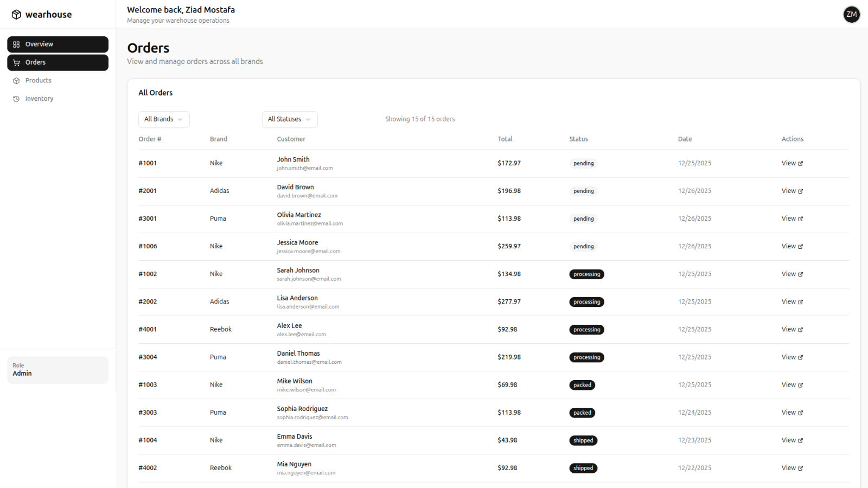The width and height of the screenshot is (868, 488).
Task: Select the Overview grid icon in sidebar
Action: pyautogui.click(x=17, y=44)
